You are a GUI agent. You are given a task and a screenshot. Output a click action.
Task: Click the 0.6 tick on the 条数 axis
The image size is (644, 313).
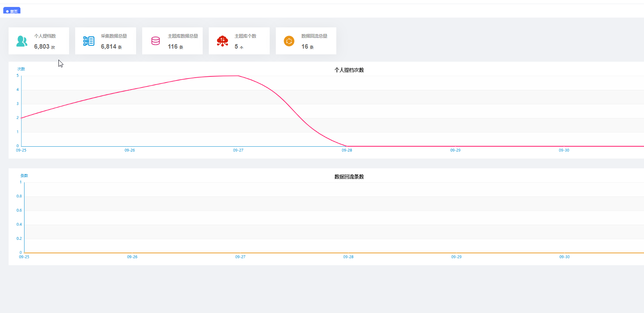[19, 210]
